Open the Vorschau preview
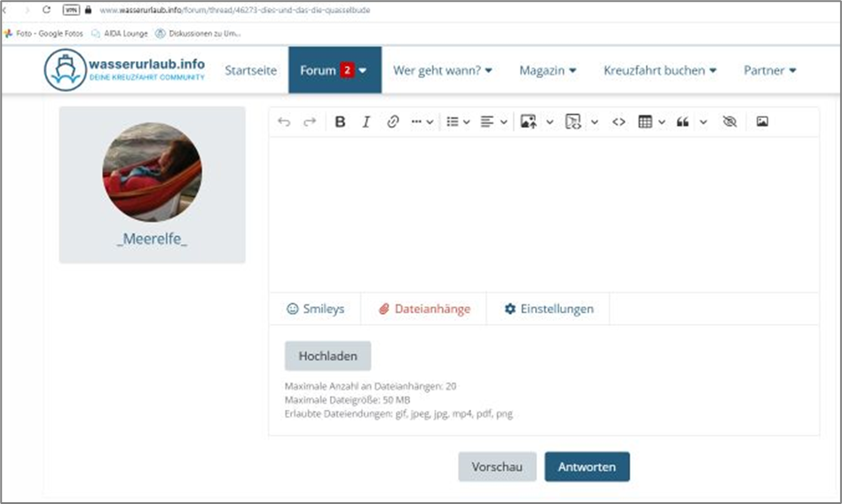 pyautogui.click(x=497, y=467)
